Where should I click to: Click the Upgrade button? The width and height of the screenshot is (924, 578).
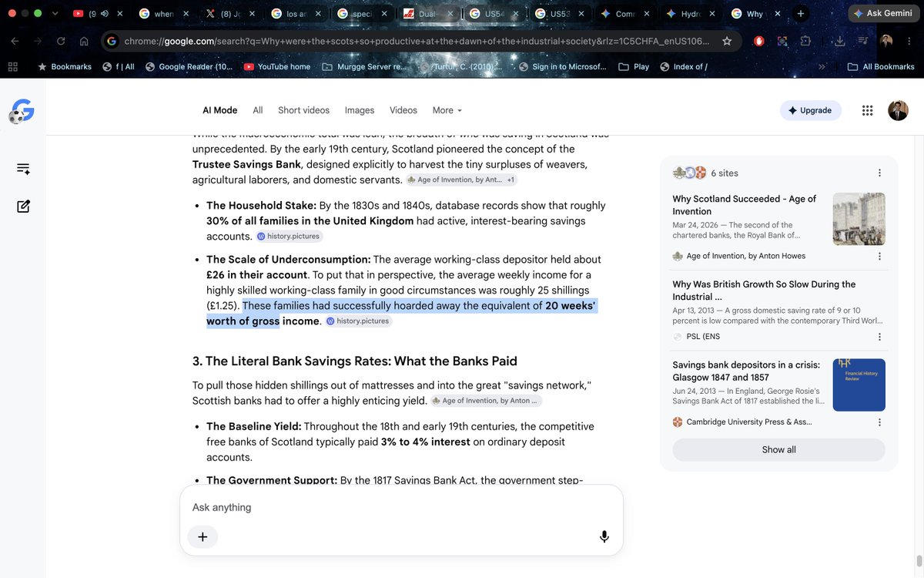(810, 110)
